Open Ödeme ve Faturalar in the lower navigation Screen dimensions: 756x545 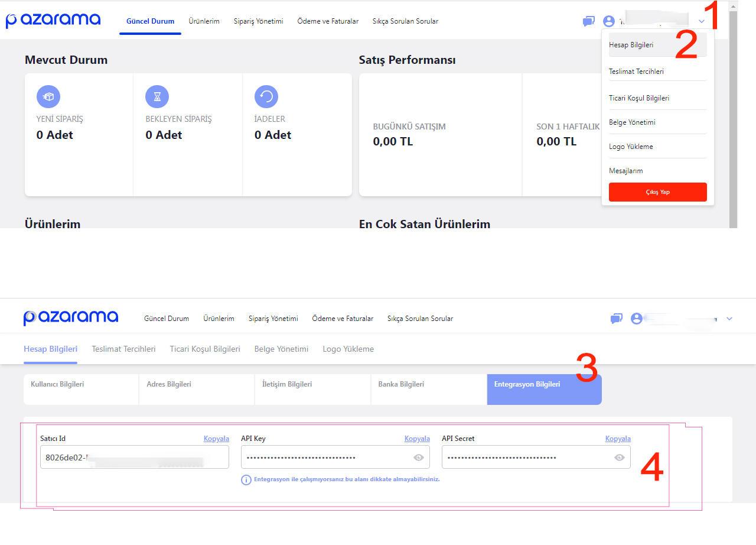pos(343,319)
